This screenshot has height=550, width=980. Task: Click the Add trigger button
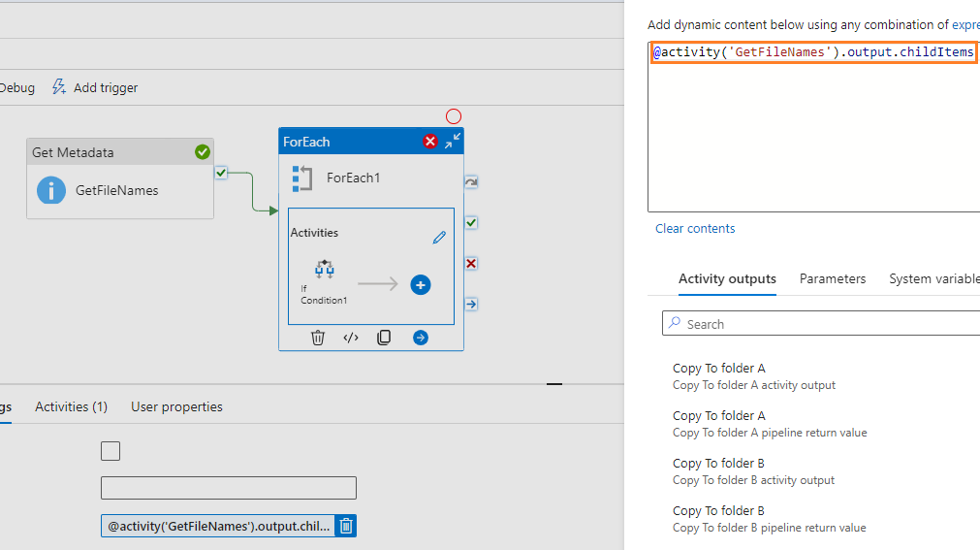[x=95, y=87]
